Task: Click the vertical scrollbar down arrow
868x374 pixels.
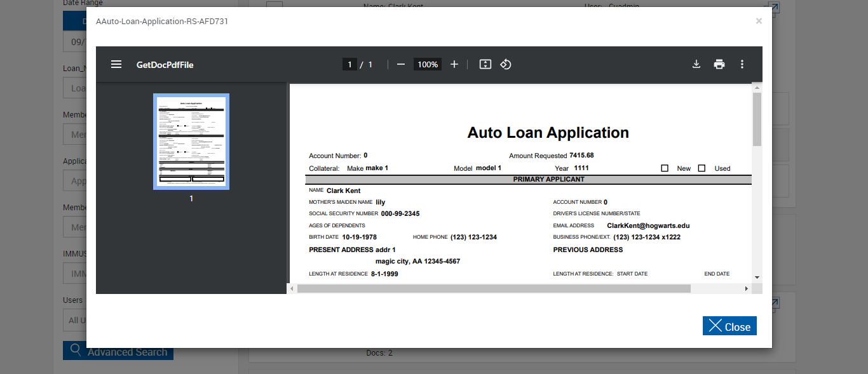Action: [757, 277]
